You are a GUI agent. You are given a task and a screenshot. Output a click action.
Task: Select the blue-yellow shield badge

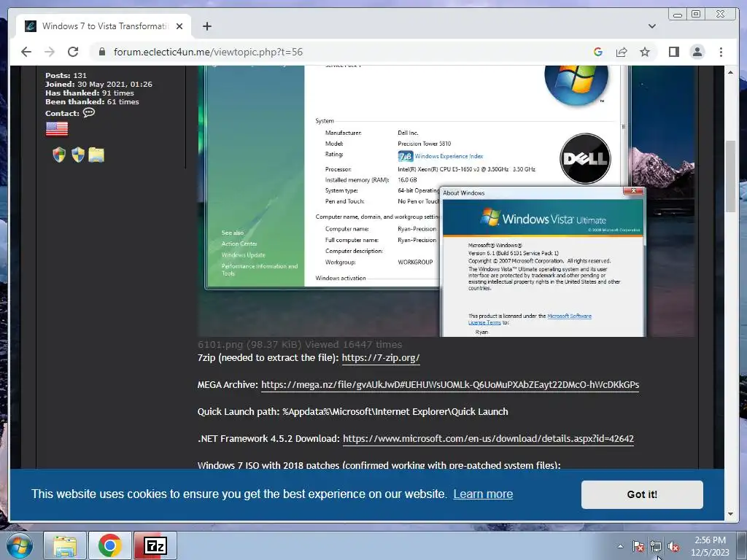click(x=78, y=155)
